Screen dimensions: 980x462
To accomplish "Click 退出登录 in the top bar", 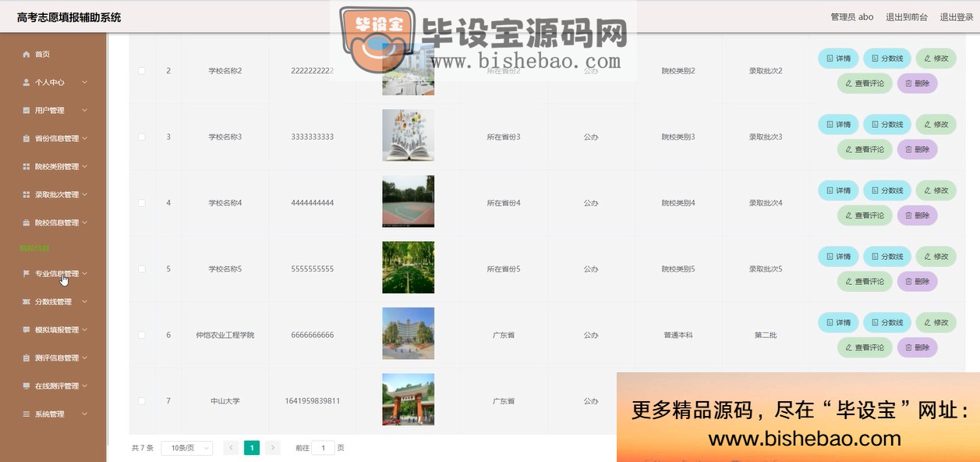I will [x=956, y=17].
